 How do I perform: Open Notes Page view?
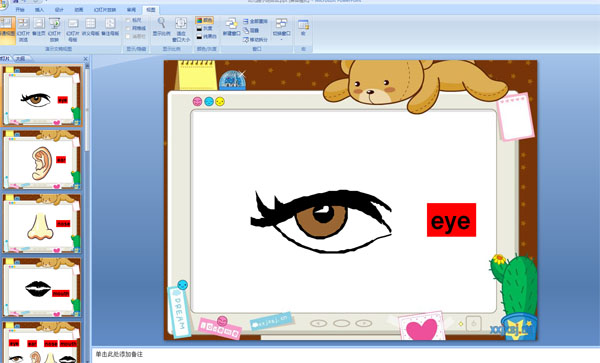click(x=39, y=28)
